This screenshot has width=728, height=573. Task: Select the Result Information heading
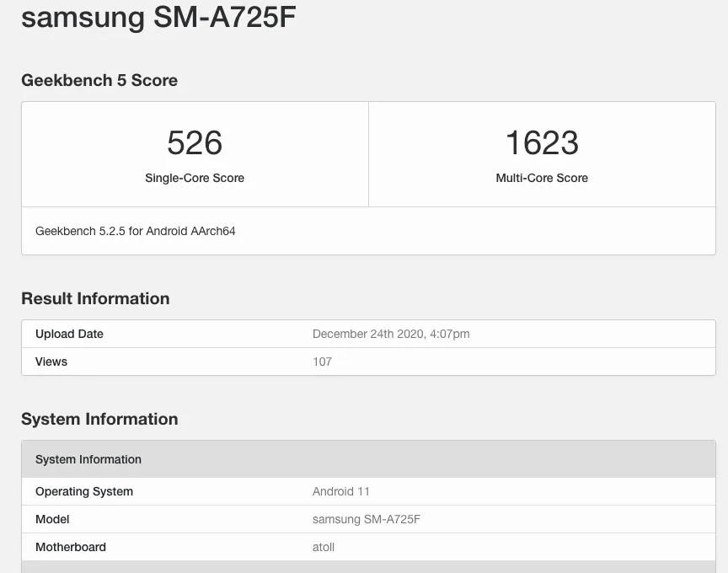(95, 298)
